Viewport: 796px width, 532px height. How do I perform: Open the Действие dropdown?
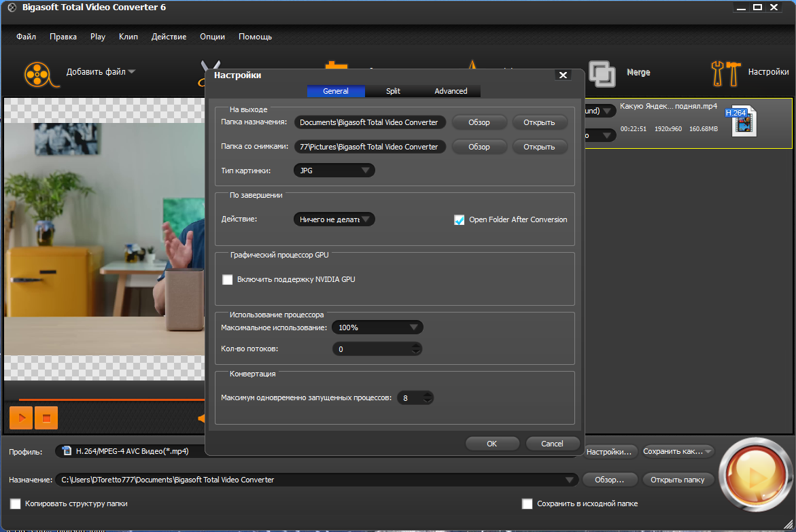(x=334, y=219)
